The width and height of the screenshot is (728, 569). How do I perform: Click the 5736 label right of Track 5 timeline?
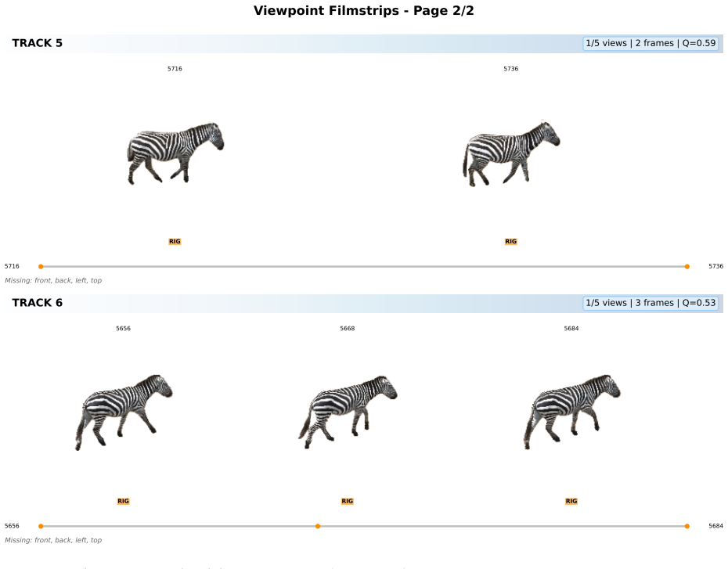(716, 266)
